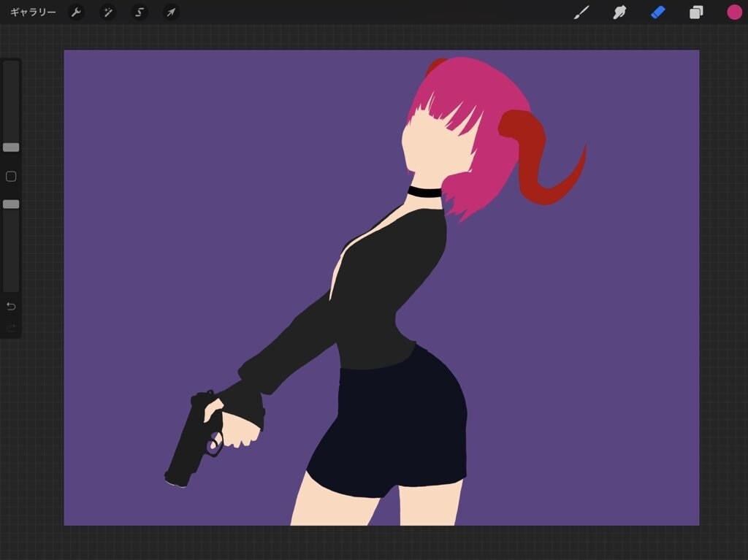The image size is (748, 560).
Task: Open the pink active color picker
Action: [x=734, y=12]
